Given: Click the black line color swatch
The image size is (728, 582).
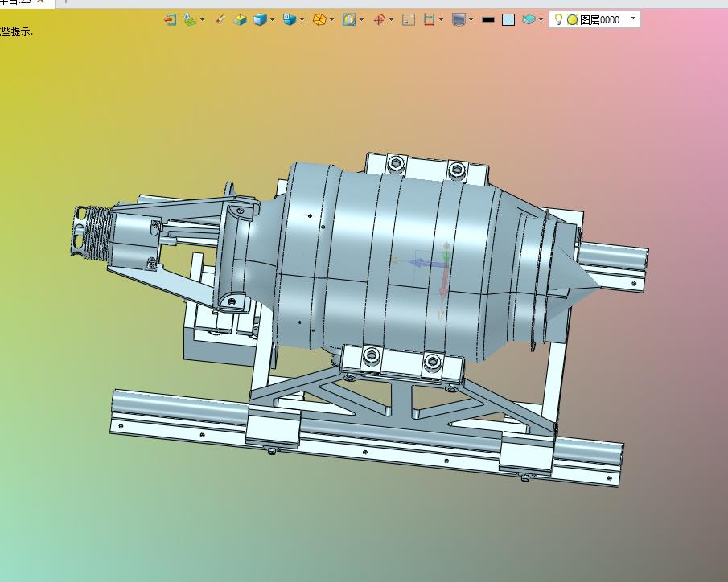Looking at the screenshot, I should tap(487, 19).
